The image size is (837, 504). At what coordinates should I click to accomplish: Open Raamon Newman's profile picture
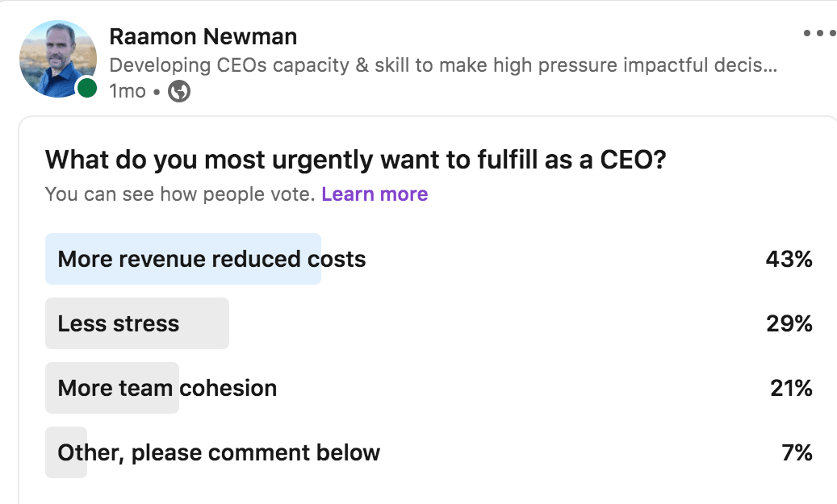[x=58, y=59]
